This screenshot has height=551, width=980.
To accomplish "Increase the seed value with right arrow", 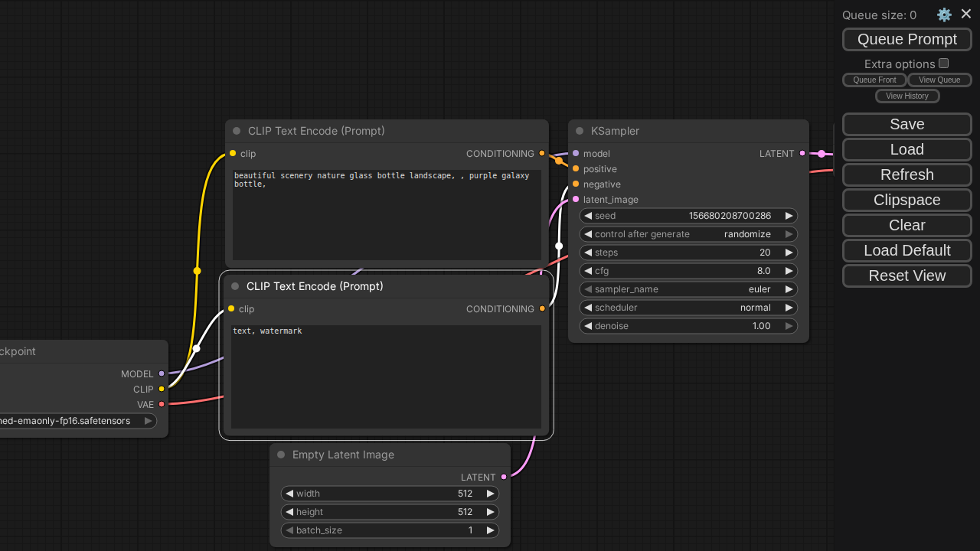I will 789,216.
